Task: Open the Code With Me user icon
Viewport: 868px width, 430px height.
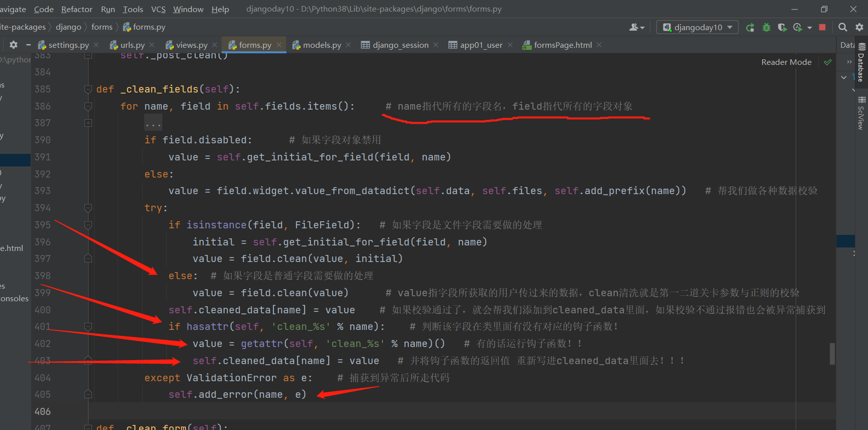Action: [x=636, y=27]
